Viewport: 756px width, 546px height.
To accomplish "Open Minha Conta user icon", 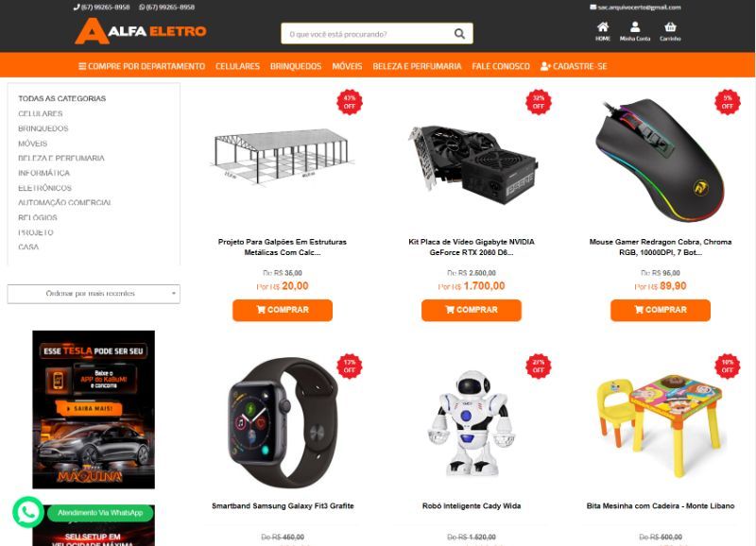I will point(635,27).
